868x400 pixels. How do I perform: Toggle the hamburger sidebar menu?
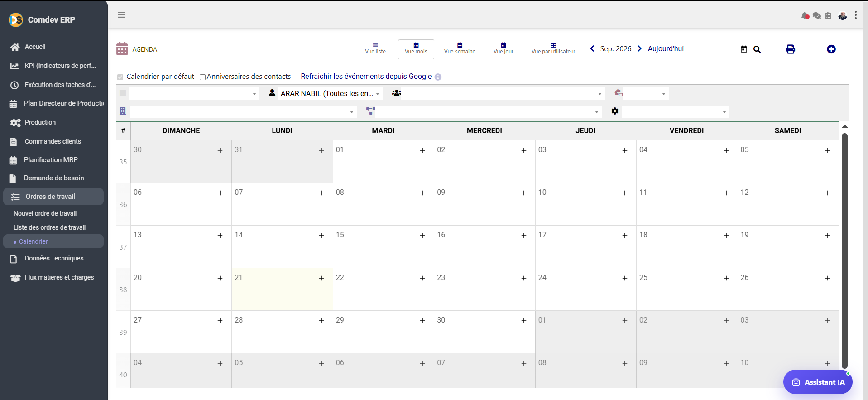coord(121,15)
